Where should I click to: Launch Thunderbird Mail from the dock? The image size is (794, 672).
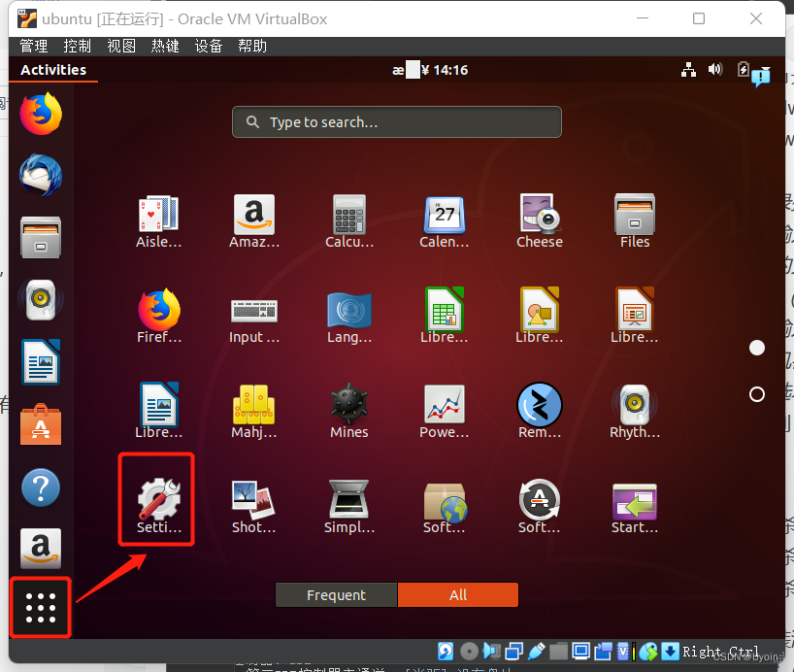[41, 176]
